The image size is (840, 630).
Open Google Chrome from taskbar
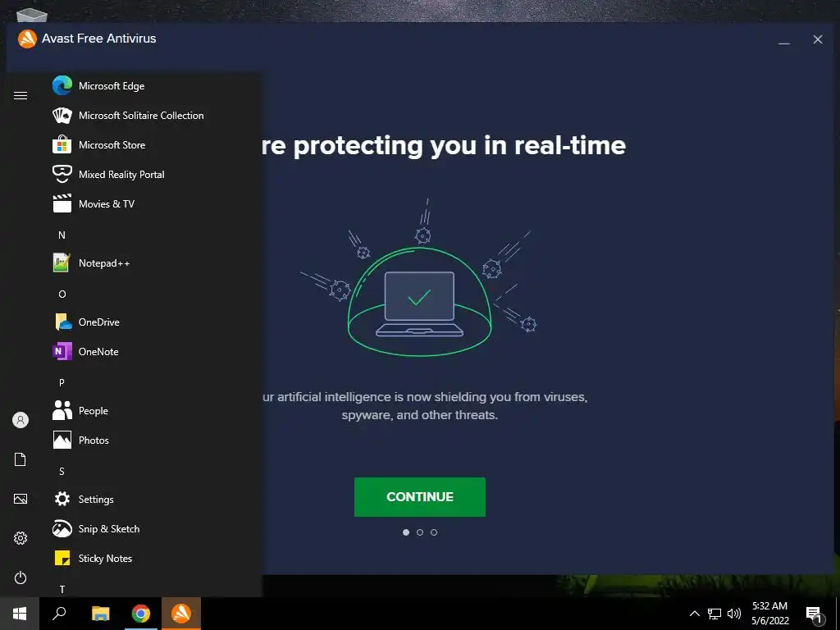tap(141, 614)
